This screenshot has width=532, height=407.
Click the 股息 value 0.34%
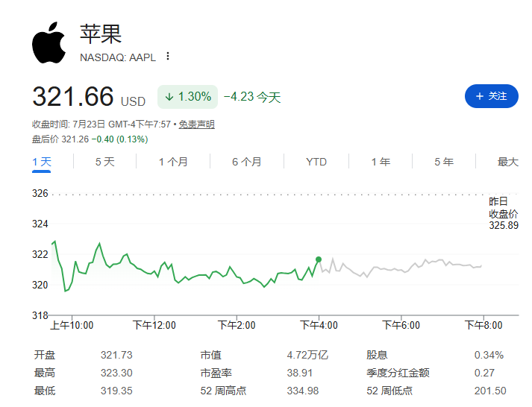click(x=489, y=355)
